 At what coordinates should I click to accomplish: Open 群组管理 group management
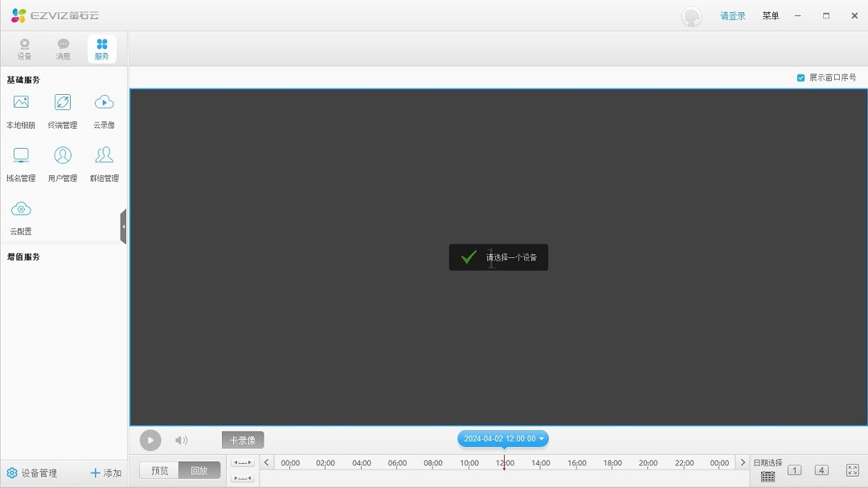coord(104,165)
